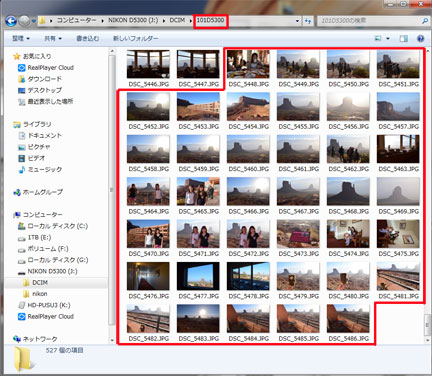Select thumbnail DSC_5486.JPG
Image resolution: width=432 pixels, height=376 pixels.
pyautogui.click(x=348, y=318)
